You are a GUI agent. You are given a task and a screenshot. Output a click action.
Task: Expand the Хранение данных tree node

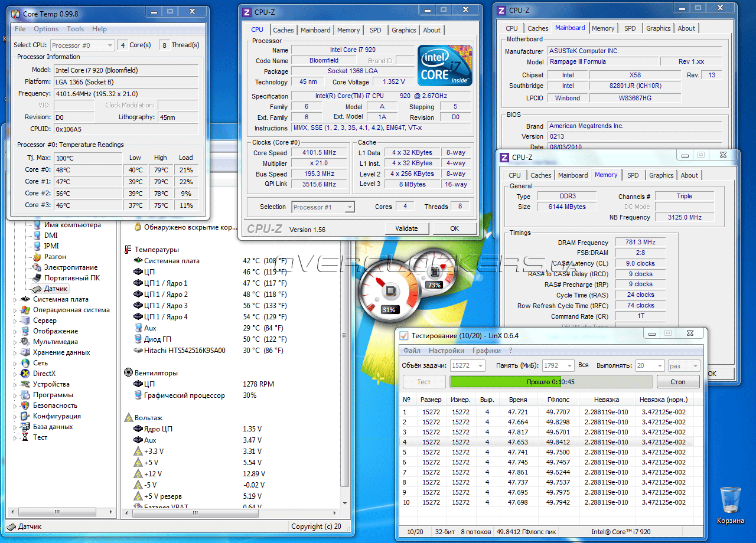click(x=16, y=352)
